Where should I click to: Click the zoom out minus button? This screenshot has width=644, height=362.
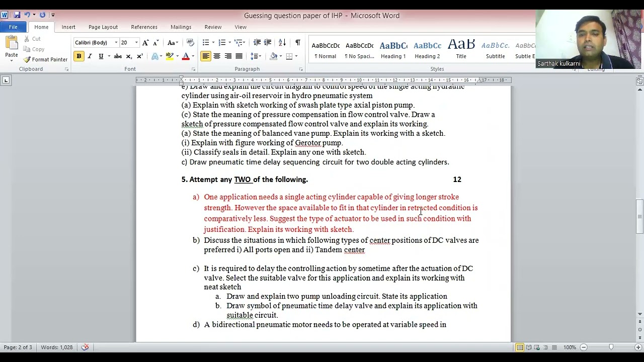pos(584,347)
